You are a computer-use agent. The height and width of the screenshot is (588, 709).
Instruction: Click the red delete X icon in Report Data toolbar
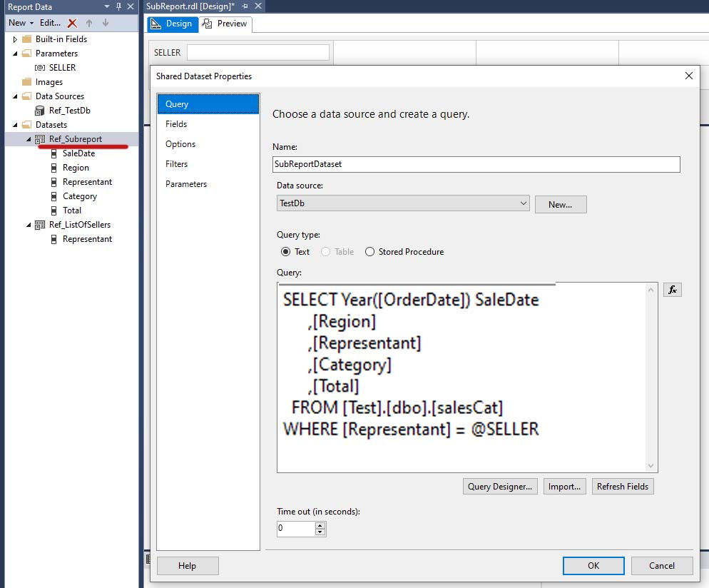coord(71,22)
